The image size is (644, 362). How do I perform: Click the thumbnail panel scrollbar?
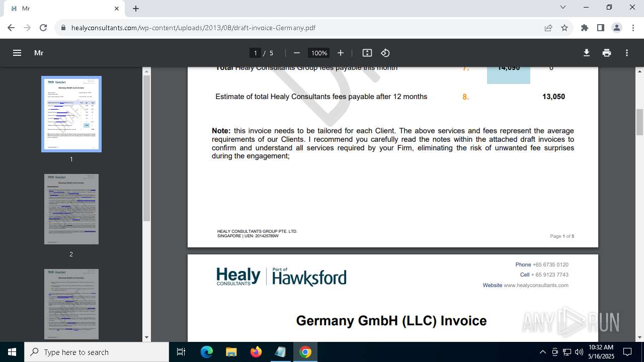(x=146, y=148)
